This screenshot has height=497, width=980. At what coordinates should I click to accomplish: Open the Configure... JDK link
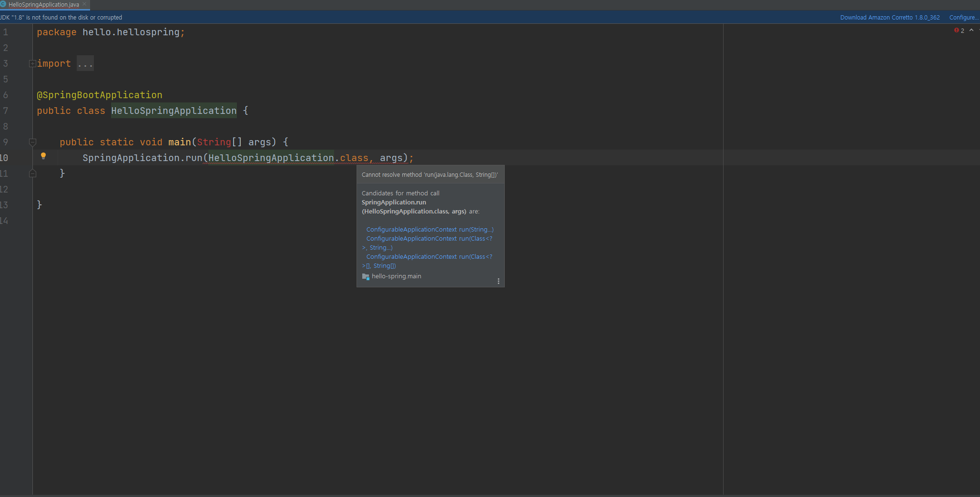963,18
